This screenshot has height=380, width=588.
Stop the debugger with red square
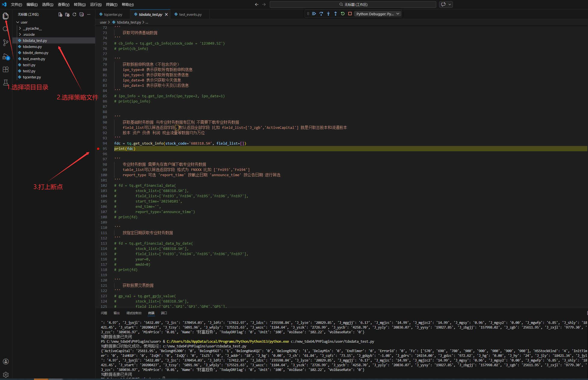(x=350, y=14)
